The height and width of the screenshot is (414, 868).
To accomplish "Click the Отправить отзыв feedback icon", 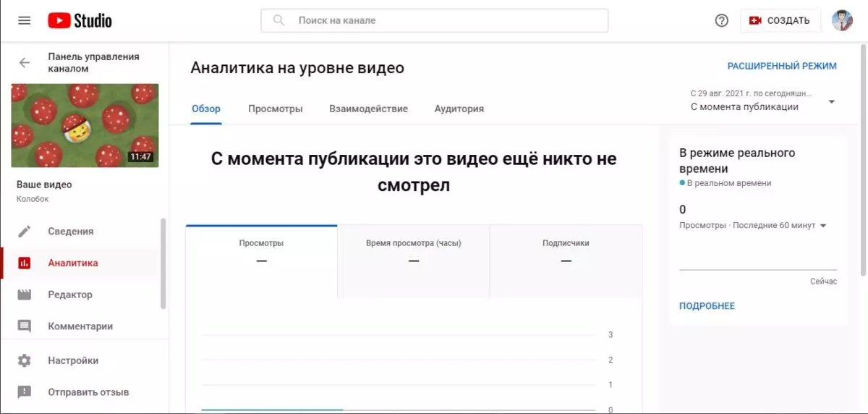I will click(25, 392).
